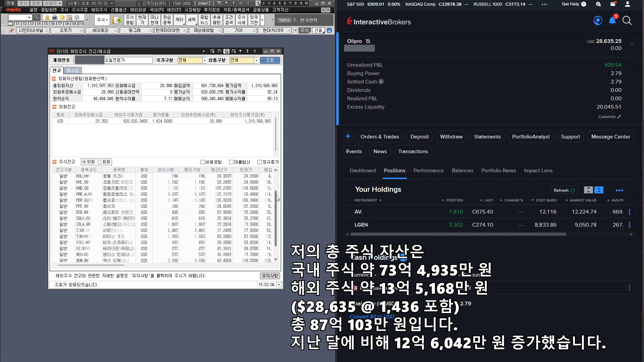Screen dimensions: 644x362
Task: Click the blue plus icon beside Orders & Trades
Action: (x=348, y=136)
